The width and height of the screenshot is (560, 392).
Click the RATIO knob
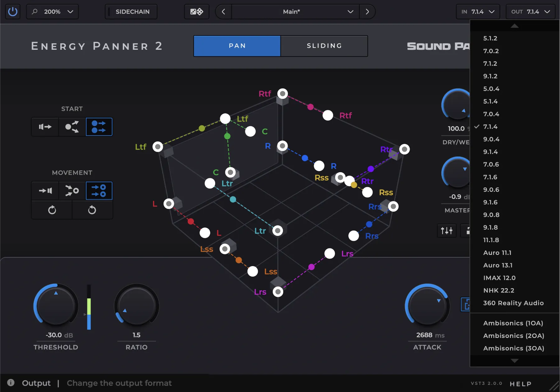pyautogui.click(x=137, y=306)
